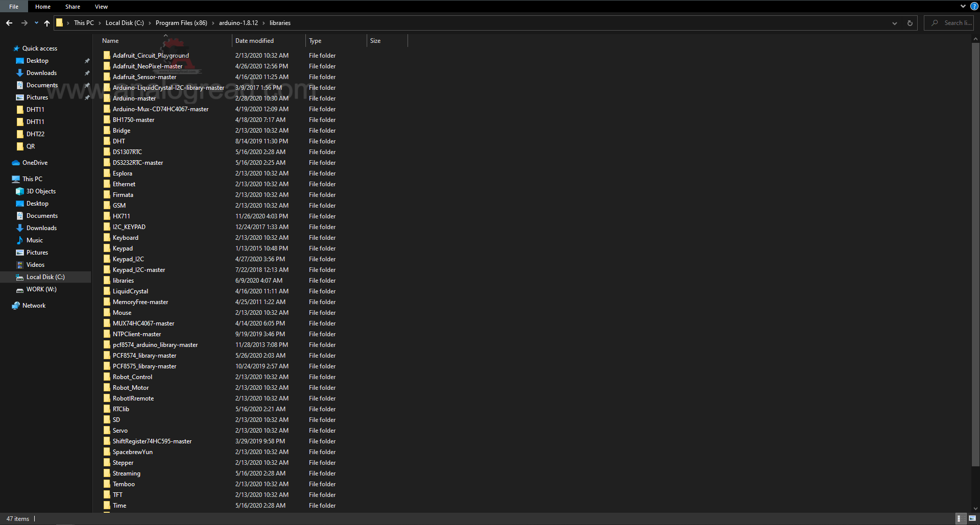This screenshot has height=525, width=980.
Task: Select This PC in navigation pane
Action: click(32, 179)
